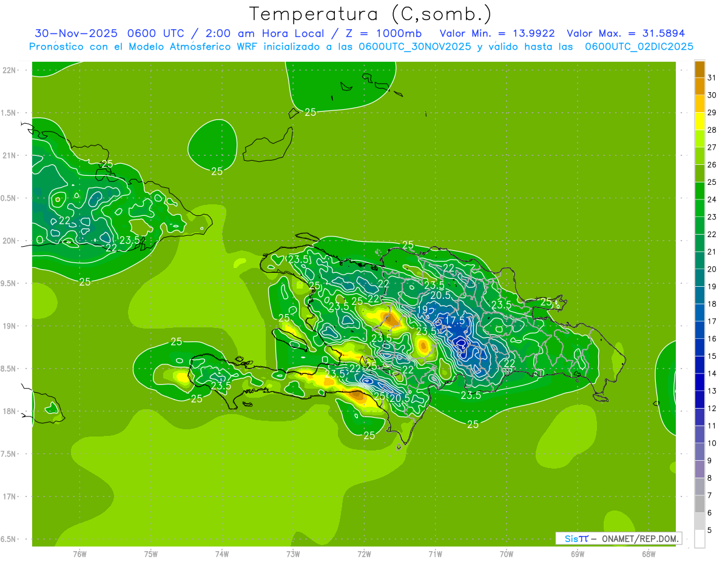Click the '19N' latitude axis label
The height and width of the screenshot is (562, 728).
point(9,326)
